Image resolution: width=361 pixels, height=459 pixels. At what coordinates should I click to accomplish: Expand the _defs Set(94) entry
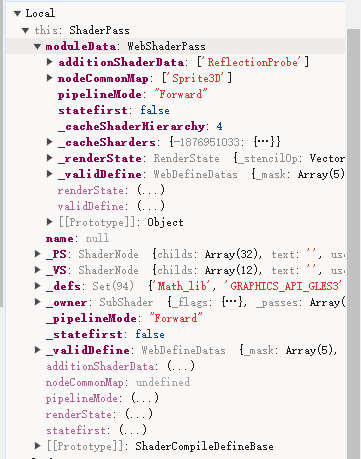(x=38, y=286)
